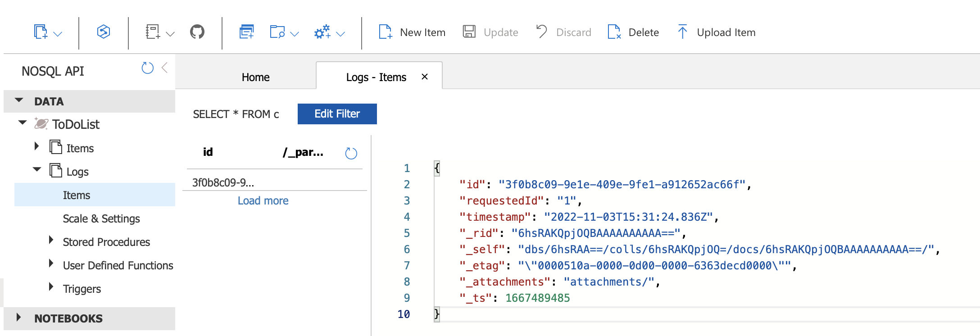Click the New Container icon

(41, 32)
